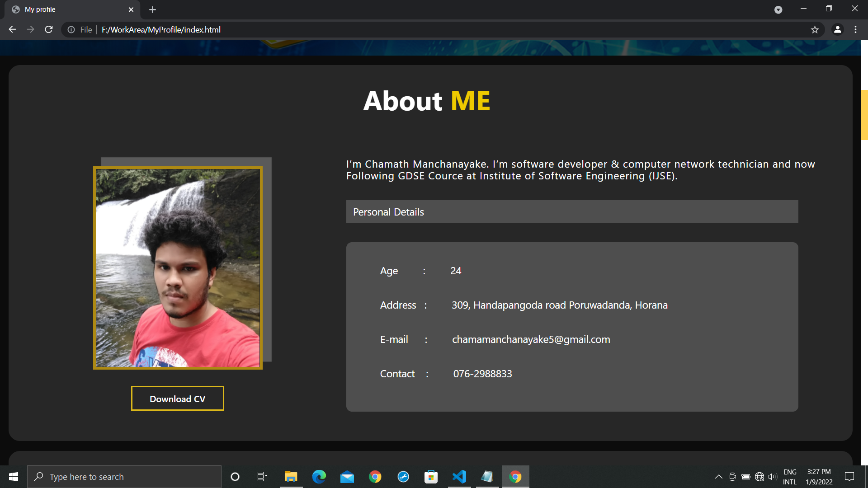Viewport: 868px width, 488px height.
Task: Open Chrome three-dot menu
Action: click(855, 29)
